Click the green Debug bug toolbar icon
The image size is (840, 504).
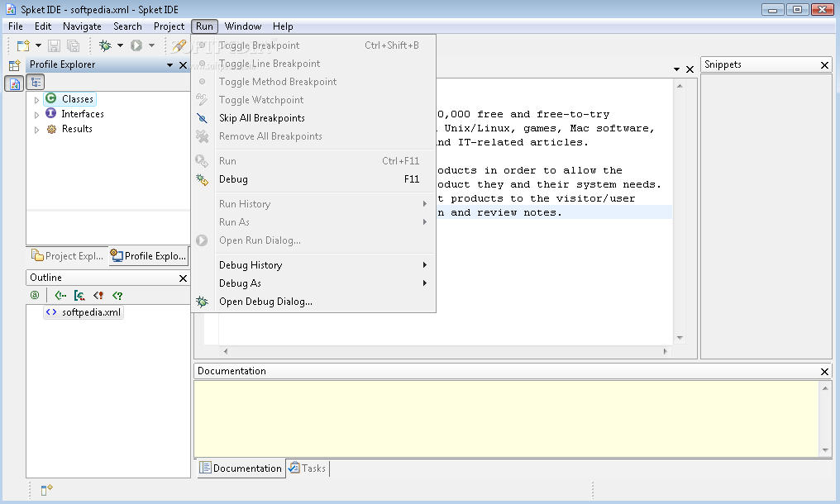[x=106, y=46]
